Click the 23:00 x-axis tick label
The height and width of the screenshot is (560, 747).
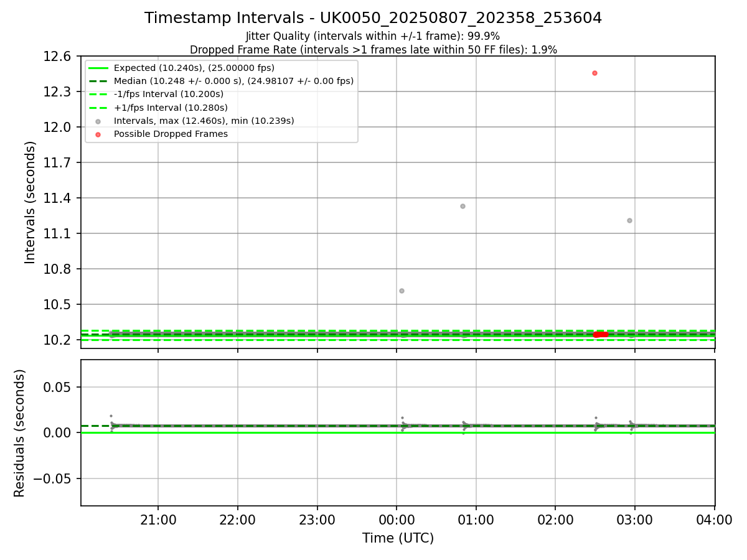click(317, 520)
